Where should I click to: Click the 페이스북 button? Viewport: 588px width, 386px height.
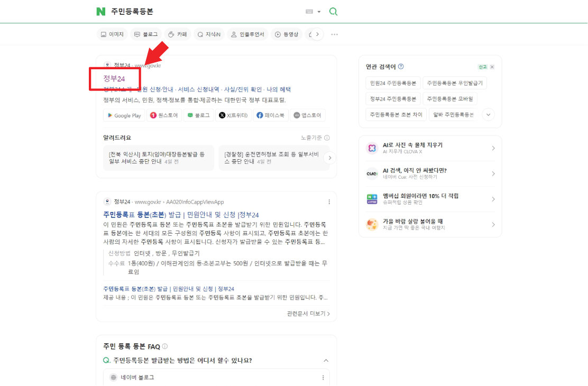[270, 115]
